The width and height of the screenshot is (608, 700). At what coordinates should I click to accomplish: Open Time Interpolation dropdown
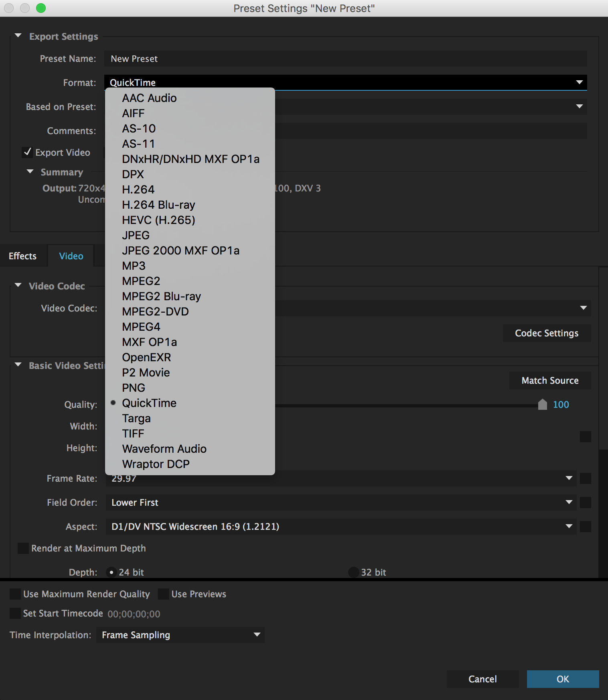(x=180, y=635)
